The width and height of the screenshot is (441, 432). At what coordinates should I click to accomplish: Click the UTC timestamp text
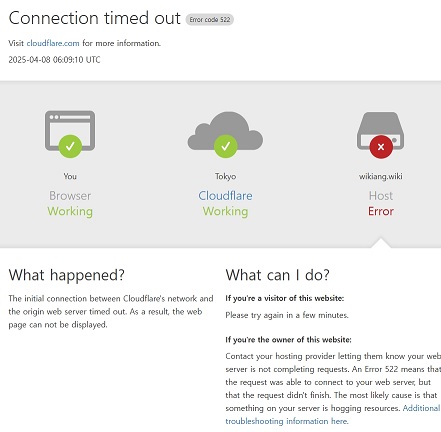(54, 60)
